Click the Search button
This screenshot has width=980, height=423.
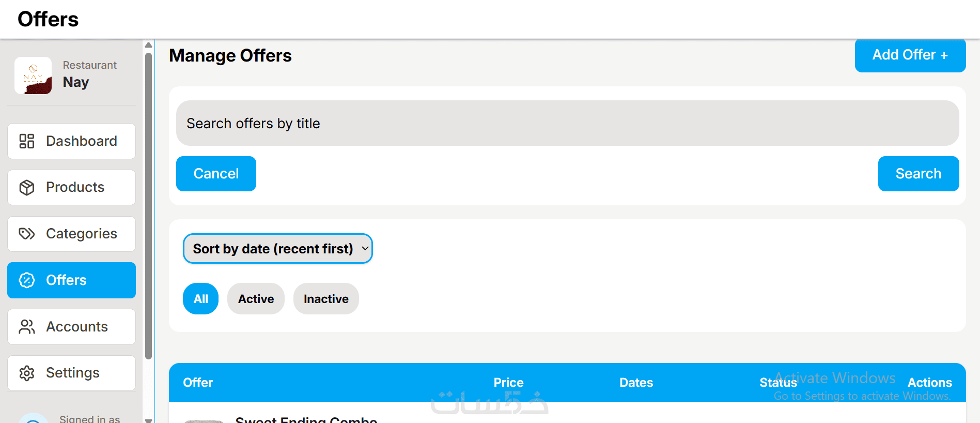click(x=919, y=174)
